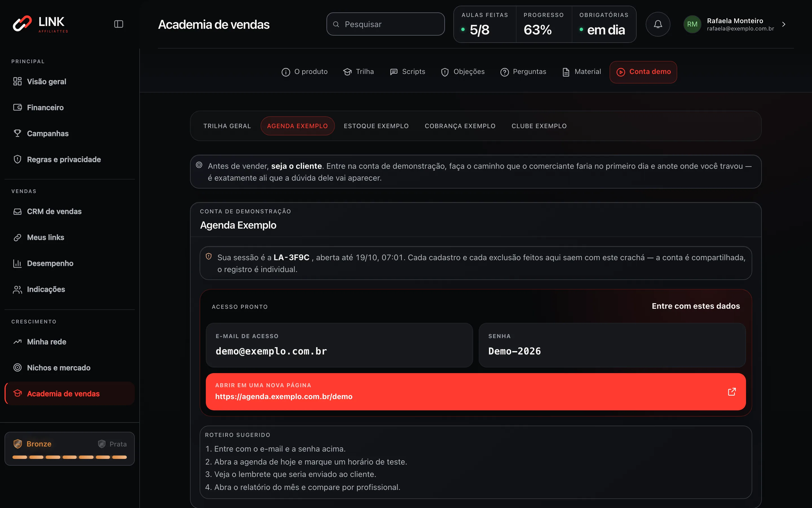Switch to Clube Exemplo
The width and height of the screenshot is (812, 508).
[539, 126]
